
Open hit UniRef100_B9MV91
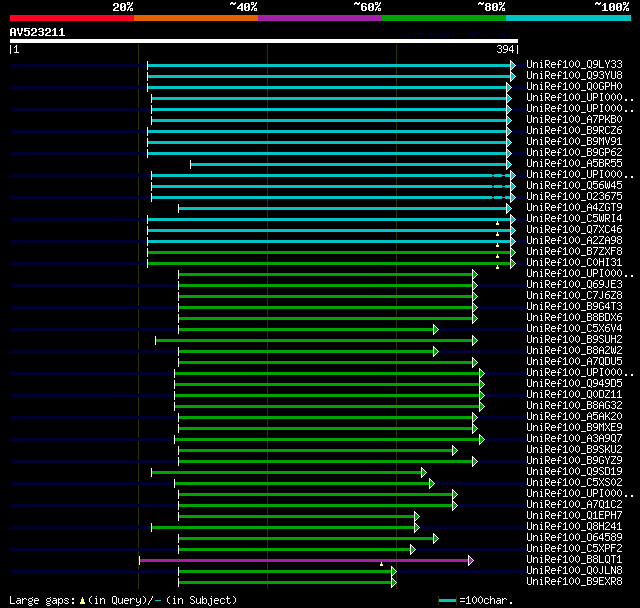(574, 142)
